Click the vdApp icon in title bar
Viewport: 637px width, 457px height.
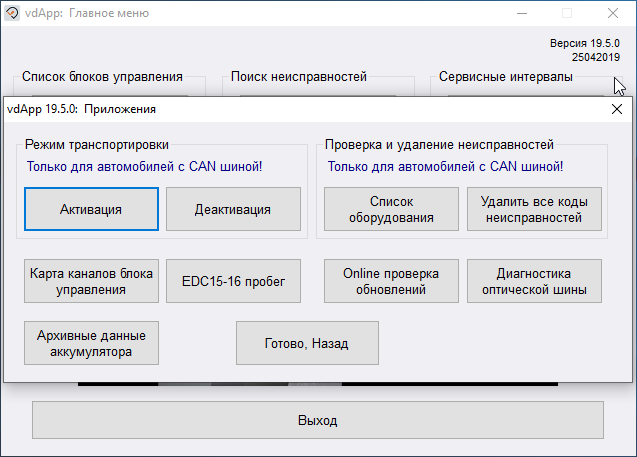[x=14, y=13]
